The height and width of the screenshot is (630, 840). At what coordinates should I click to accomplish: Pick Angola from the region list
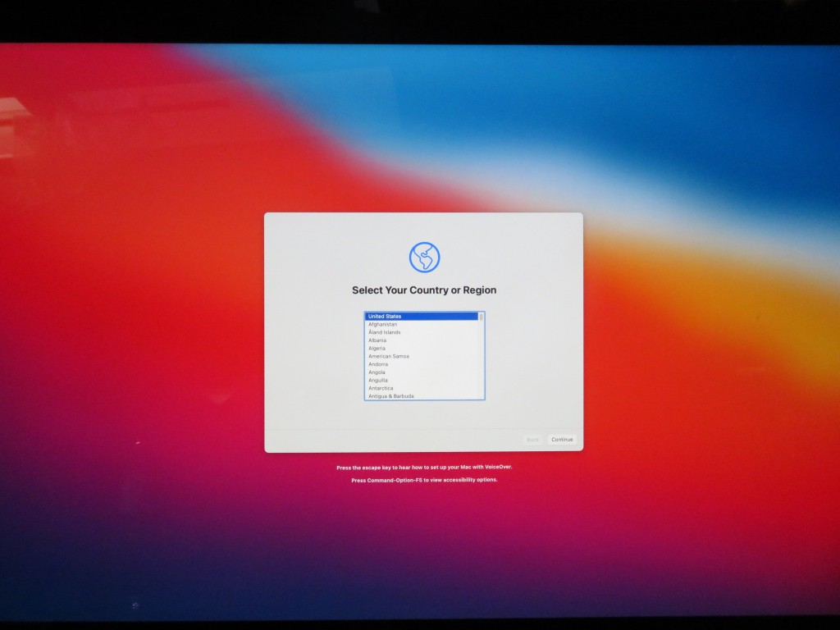[x=422, y=372]
